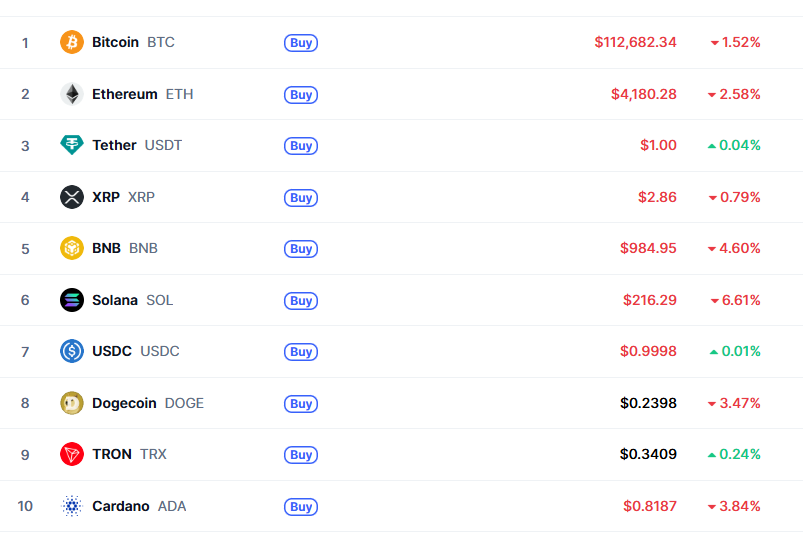The width and height of the screenshot is (803, 535).
Task: Click Buy button for Bitcoin
Action: pyautogui.click(x=301, y=42)
